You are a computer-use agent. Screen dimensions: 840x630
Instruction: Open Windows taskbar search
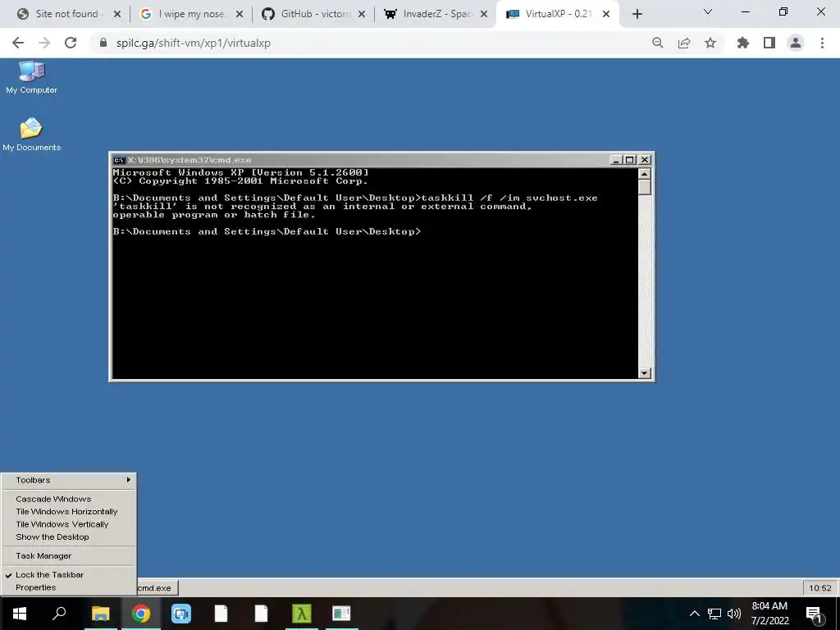[x=59, y=614]
